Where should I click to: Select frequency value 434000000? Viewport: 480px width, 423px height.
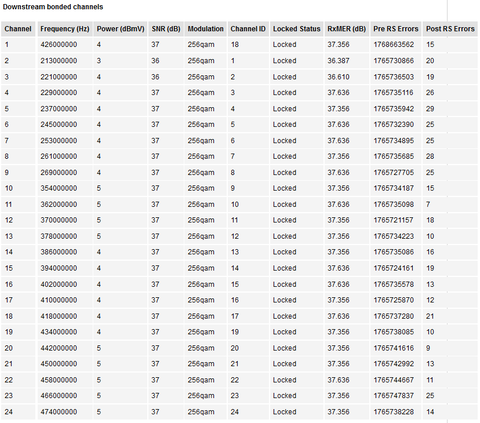coord(59,332)
